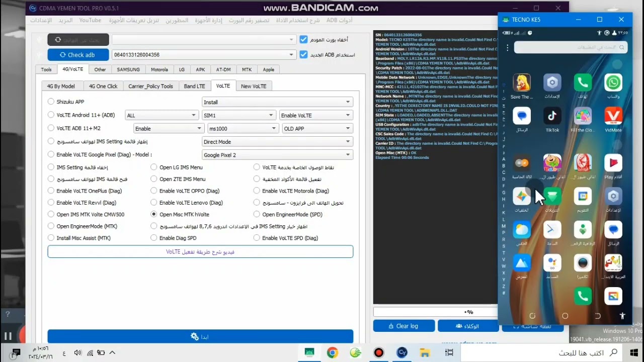Screen dimensions: 644x362
Task: Click the blue 'ابدا' start button
Action: pos(200,336)
